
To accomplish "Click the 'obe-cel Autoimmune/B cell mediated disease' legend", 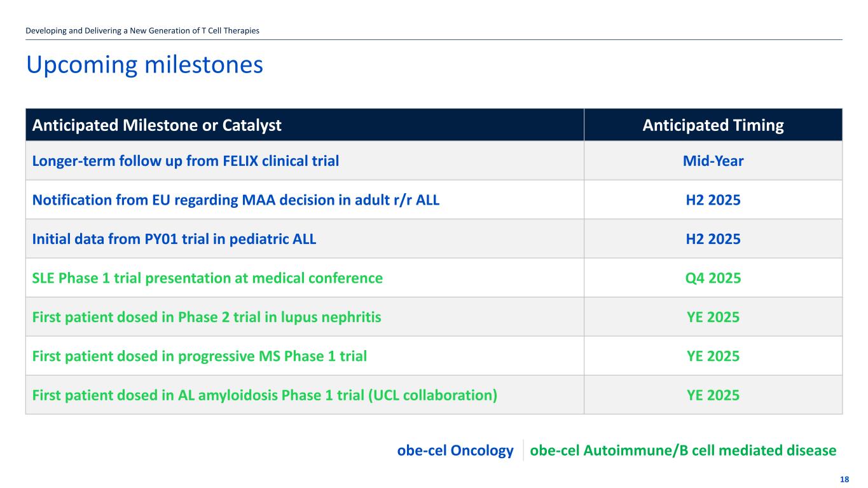I will [x=683, y=451].
